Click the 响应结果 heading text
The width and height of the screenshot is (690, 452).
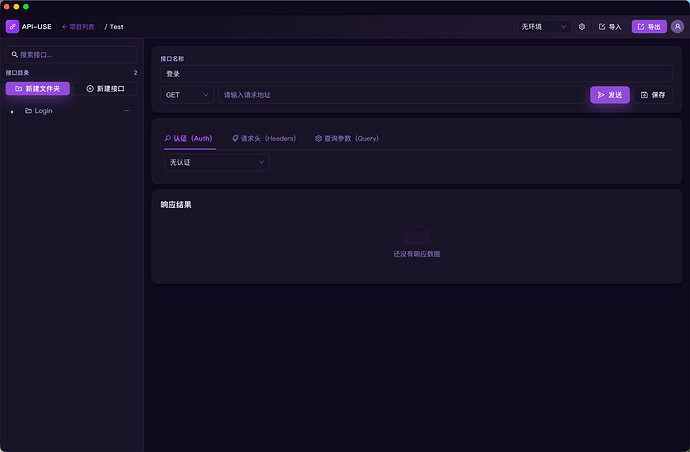[x=176, y=205]
